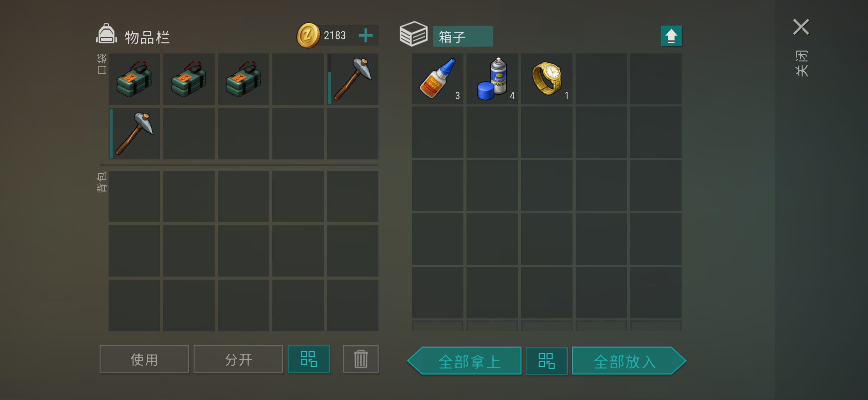
Task: Click the gold coin balance icon
Action: pos(308,35)
